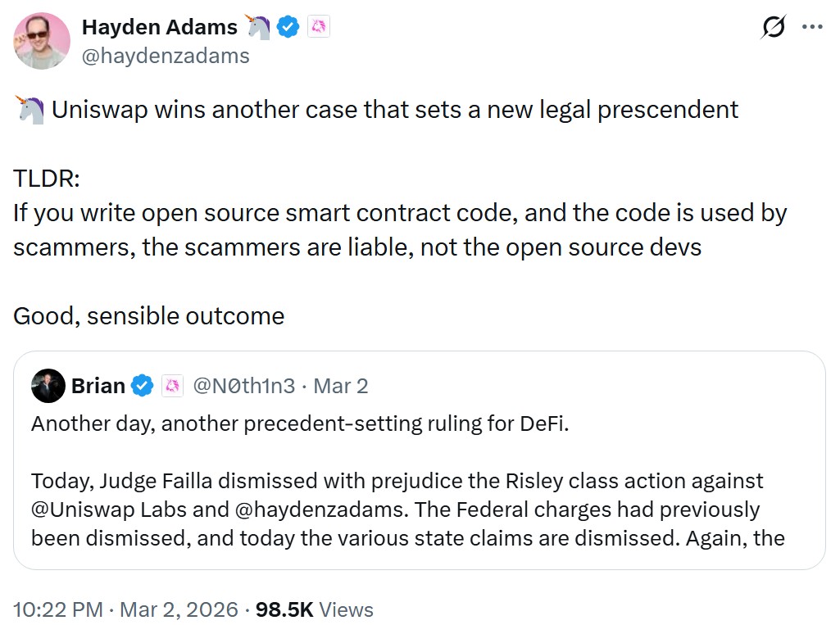Click the 10:22 PM timestamp
This screenshot has height=625, width=840.
[x=59, y=609]
